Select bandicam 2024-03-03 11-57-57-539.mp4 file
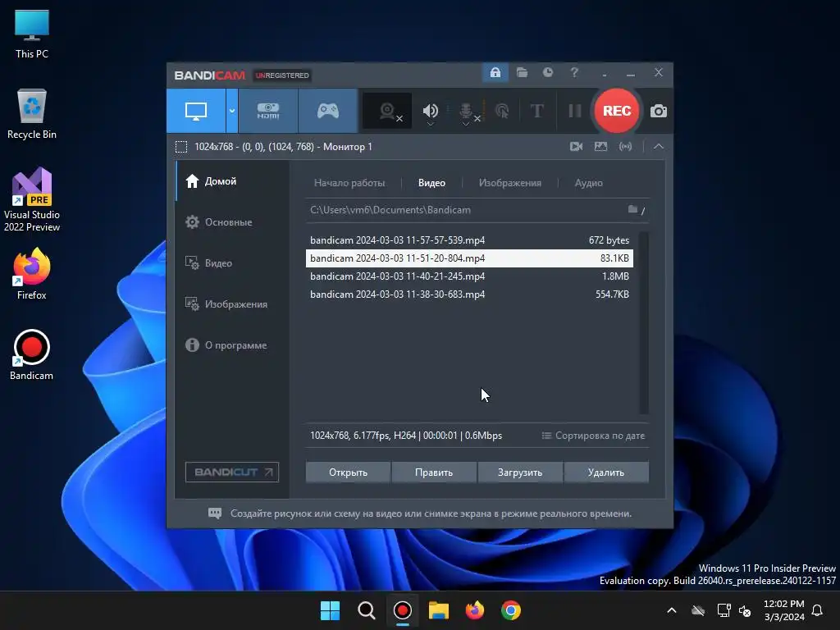 coord(469,240)
